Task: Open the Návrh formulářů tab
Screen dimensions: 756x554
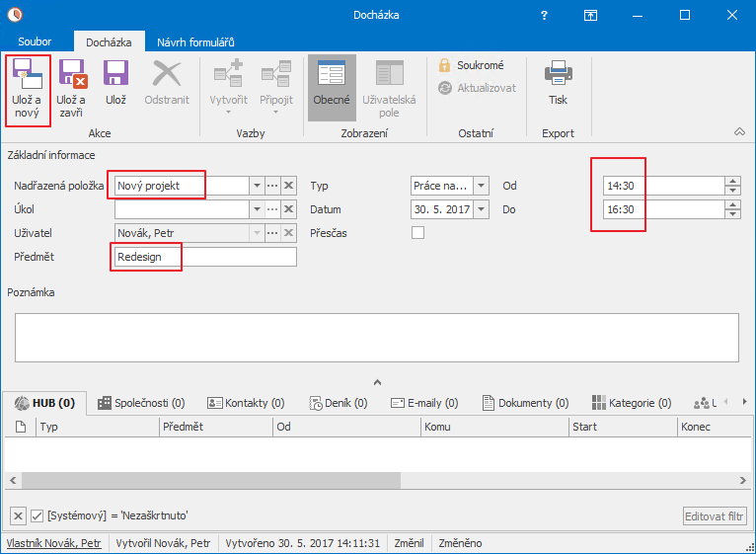Action: click(195, 42)
